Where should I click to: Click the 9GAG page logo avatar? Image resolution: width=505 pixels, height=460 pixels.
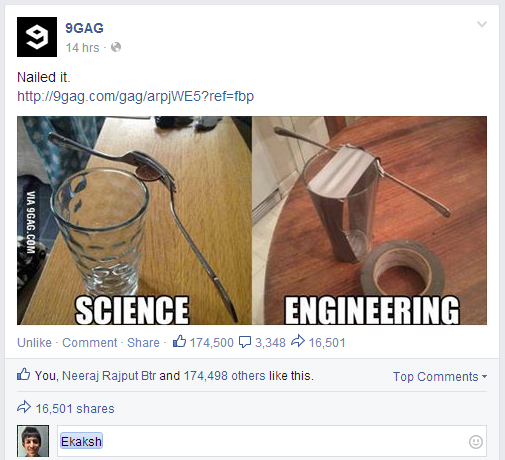pyautogui.click(x=37, y=37)
